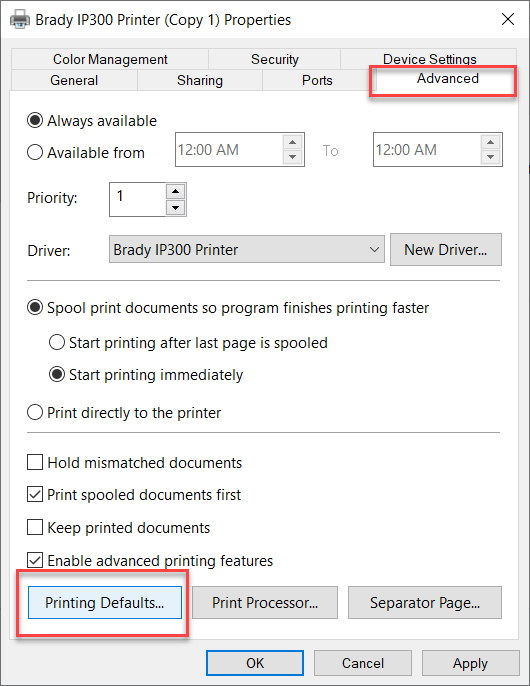Go to Device Settings tab
Screen dimensions: 530x686
click(429, 59)
